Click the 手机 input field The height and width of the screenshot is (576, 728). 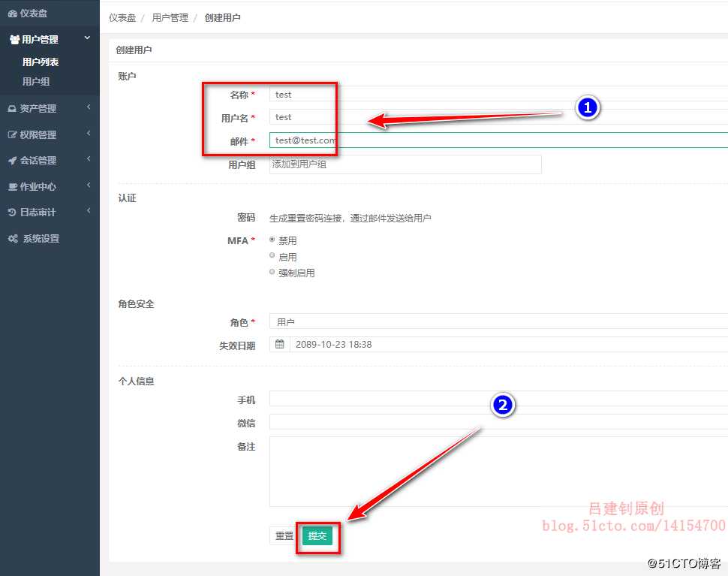tap(498, 399)
